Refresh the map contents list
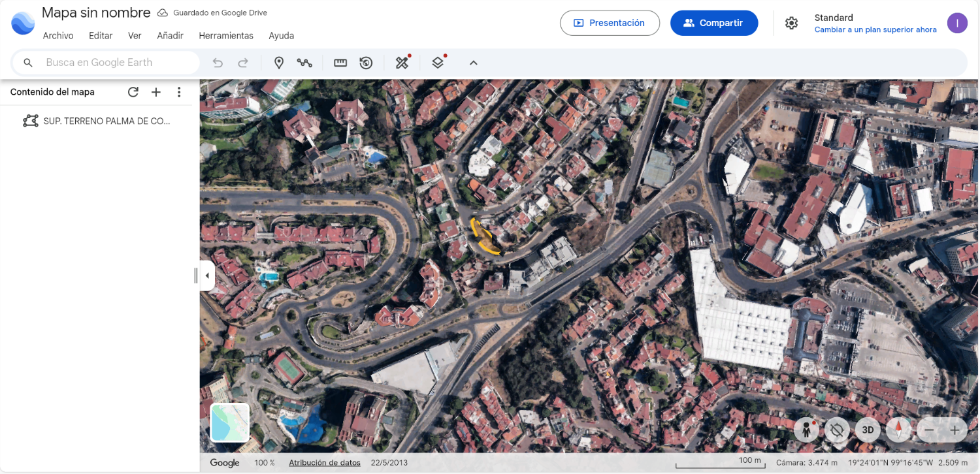This screenshot has width=980, height=474. tap(133, 92)
